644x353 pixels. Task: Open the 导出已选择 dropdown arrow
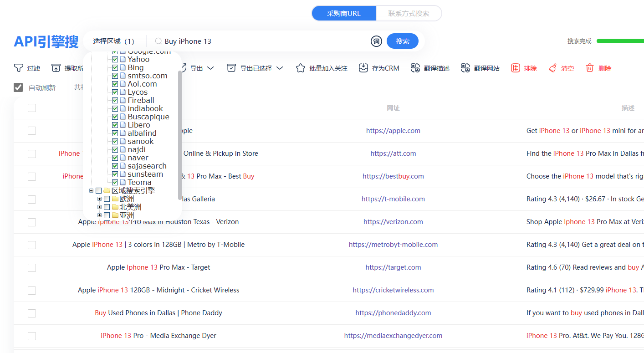(x=280, y=68)
